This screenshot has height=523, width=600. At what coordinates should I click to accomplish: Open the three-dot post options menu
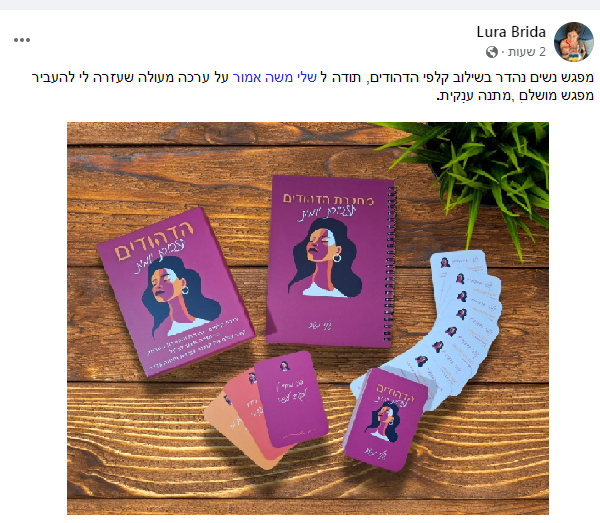point(22,40)
